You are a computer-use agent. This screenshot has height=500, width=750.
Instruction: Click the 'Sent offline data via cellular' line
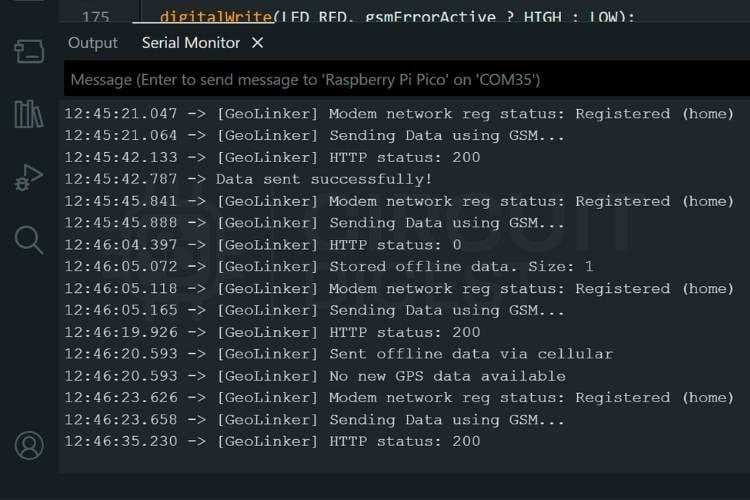[x=339, y=354]
